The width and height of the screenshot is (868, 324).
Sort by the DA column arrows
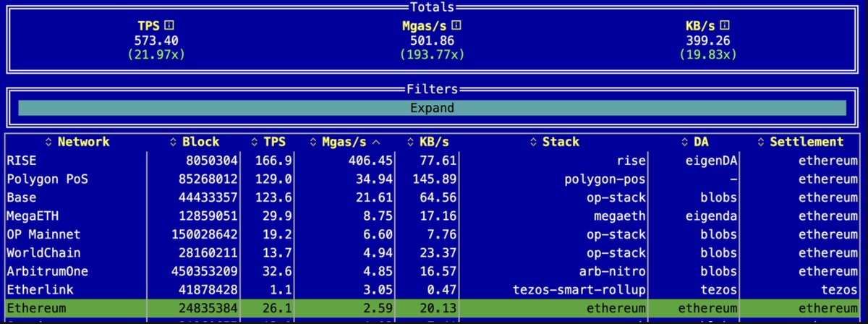pyautogui.click(x=686, y=142)
